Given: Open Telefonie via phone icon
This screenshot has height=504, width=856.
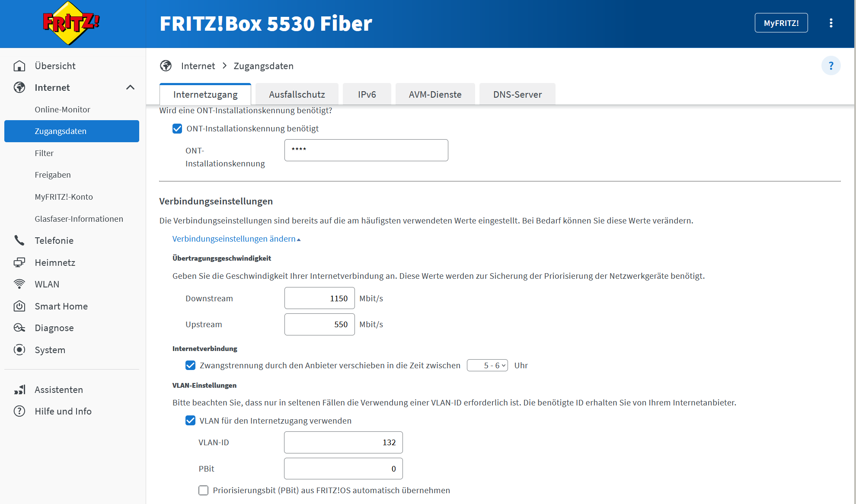Looking at the screenshot, I should click(x=19, y=240).
